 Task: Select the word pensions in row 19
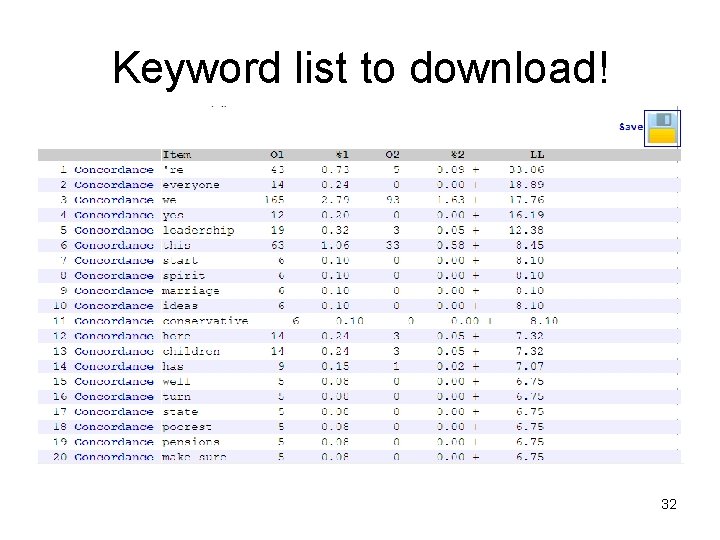191,443
